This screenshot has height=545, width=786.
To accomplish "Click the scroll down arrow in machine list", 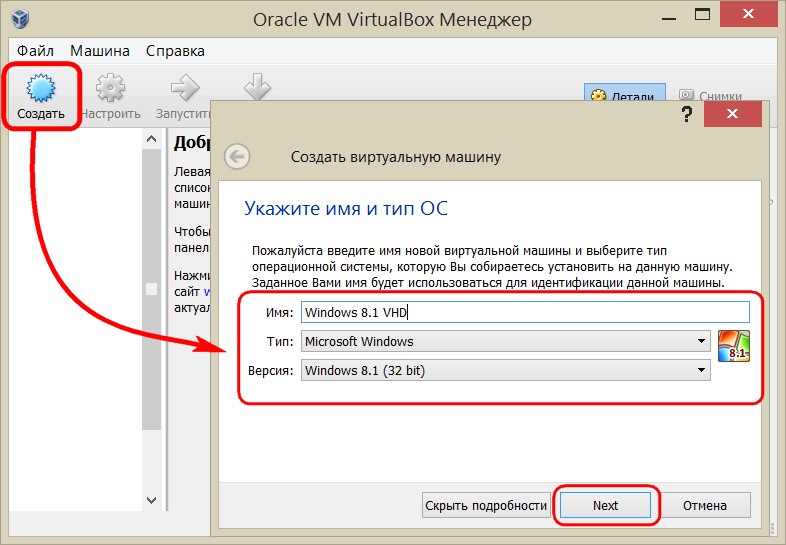I will pyautogui.click(x=151, y=500).
